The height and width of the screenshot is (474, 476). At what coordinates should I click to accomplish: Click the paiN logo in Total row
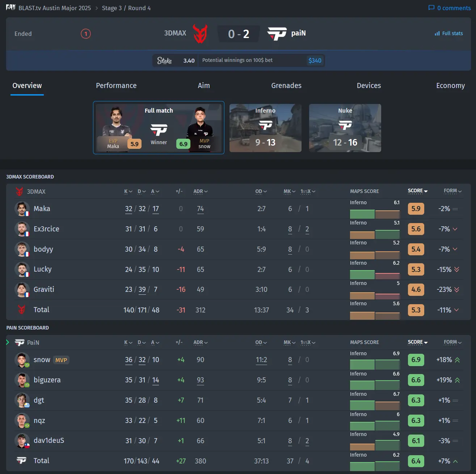coord(21,460)
